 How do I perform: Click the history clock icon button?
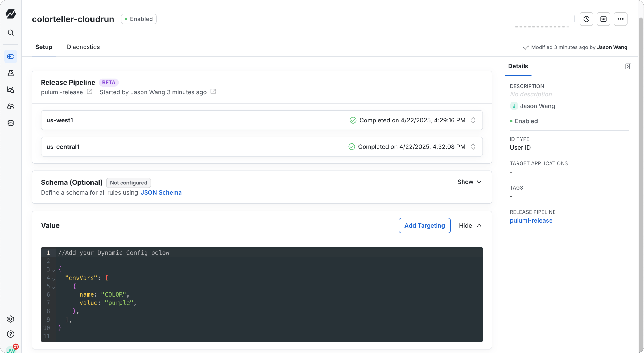(x=586, y=19)
